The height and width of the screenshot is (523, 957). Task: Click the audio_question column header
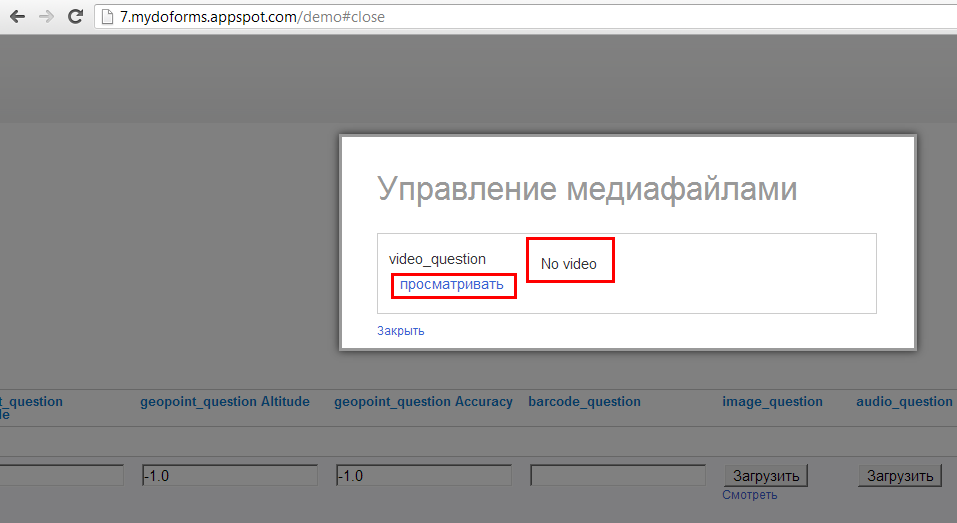904,402
